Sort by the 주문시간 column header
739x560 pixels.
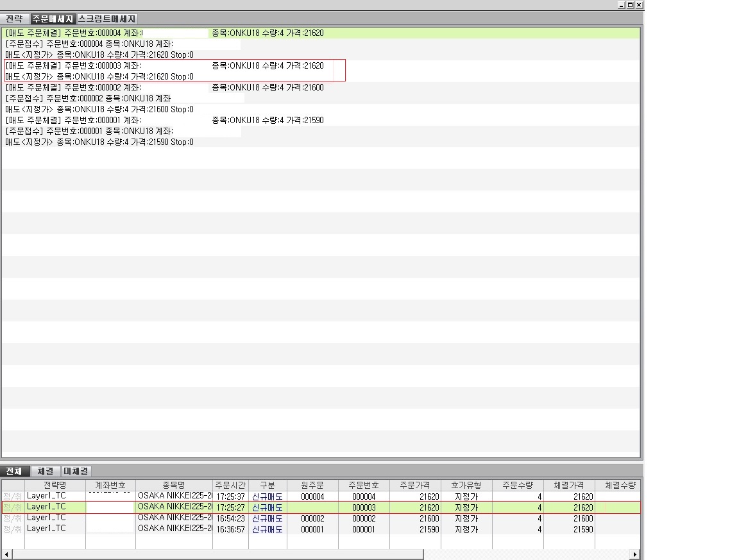click(230, 485)
